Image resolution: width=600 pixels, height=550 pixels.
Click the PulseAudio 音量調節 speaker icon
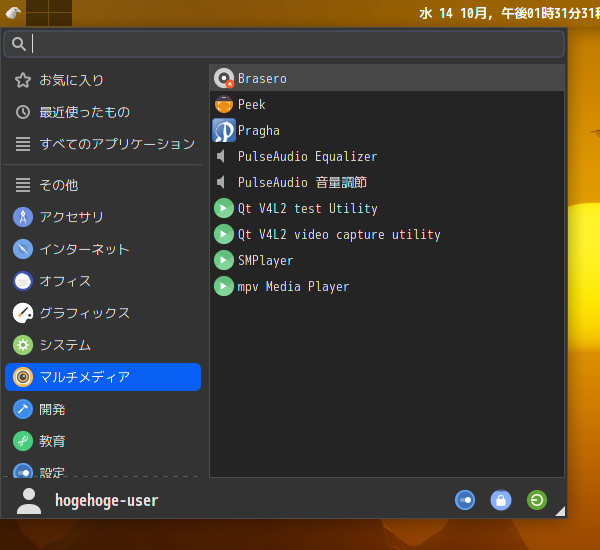tap(221, 182)
